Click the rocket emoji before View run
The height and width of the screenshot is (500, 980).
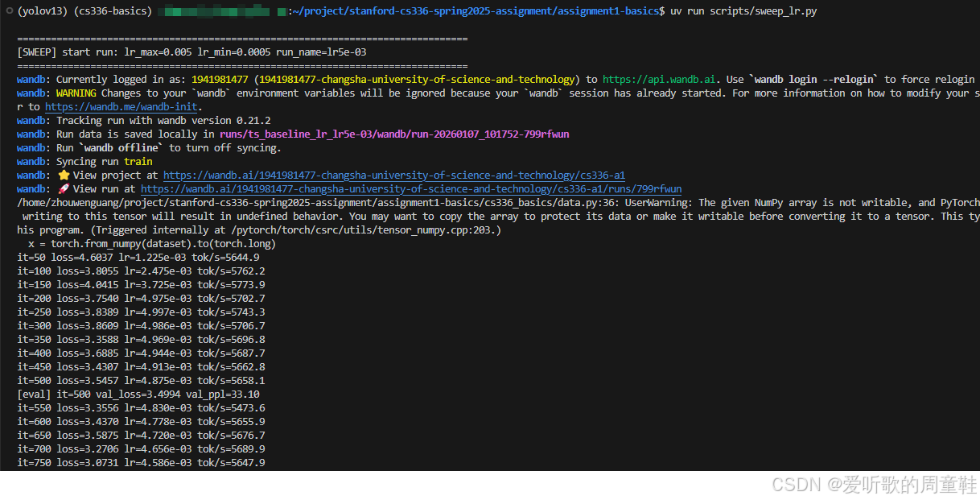(63, 188)
